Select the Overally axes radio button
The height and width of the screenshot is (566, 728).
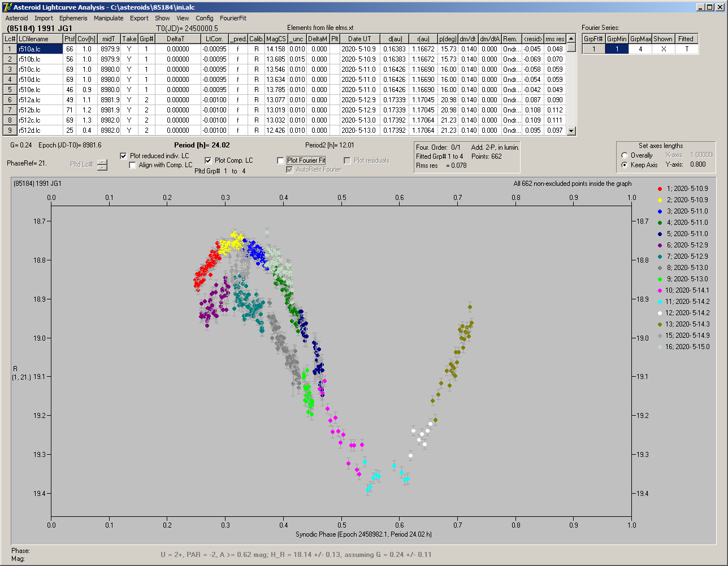pos(625,155)
